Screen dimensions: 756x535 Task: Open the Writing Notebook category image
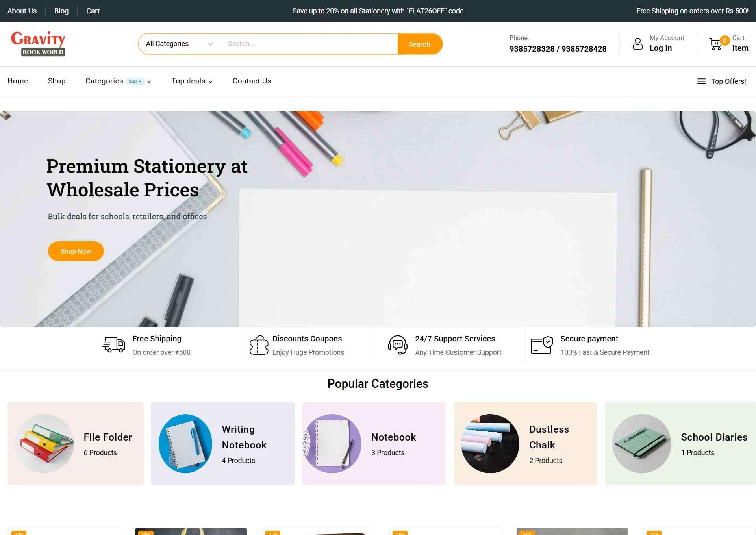pos(185,444)
